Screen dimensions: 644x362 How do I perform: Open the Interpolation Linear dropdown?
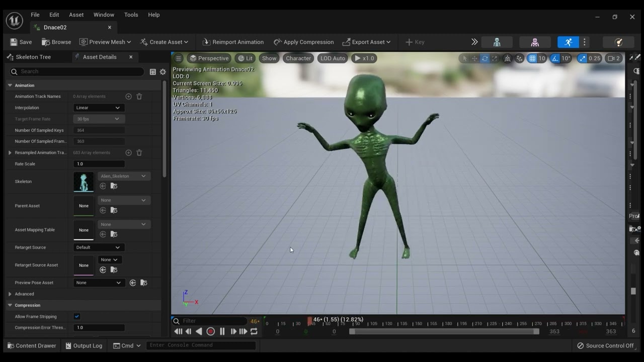click(x=99, y=108)
